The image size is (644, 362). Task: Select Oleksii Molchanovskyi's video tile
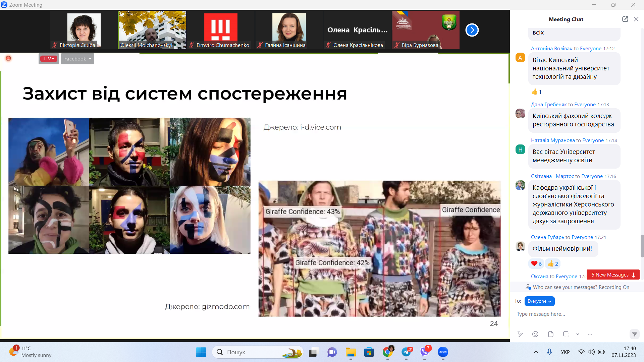tap(152, 30)
